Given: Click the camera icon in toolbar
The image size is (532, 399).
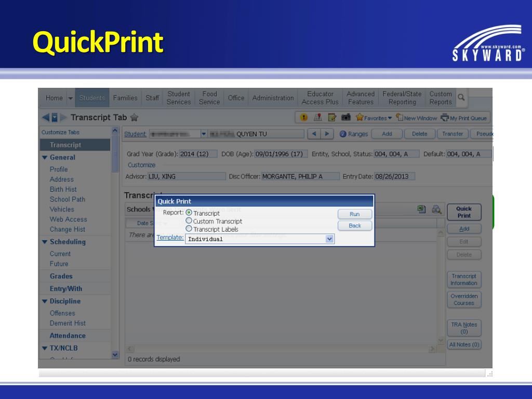Looking at the screenshot, I should click(345, 117).
